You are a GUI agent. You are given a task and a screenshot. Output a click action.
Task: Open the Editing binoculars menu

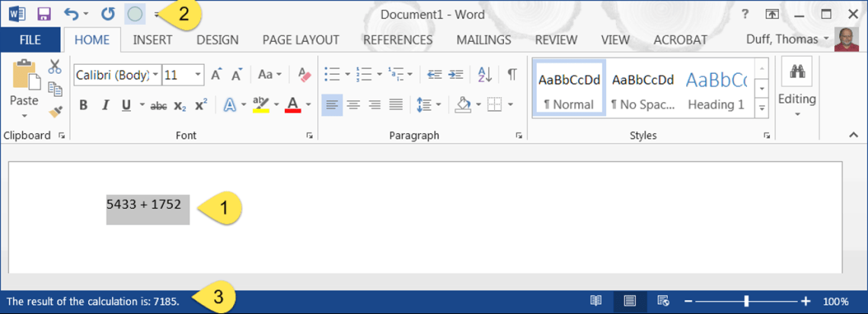pos(797,88)
